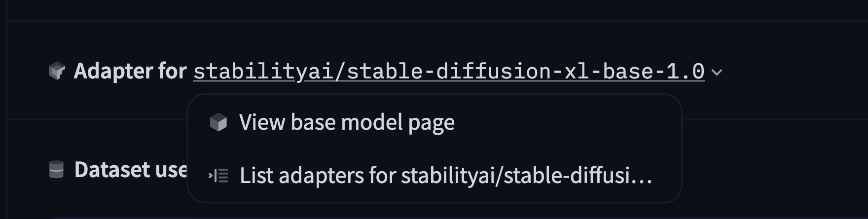The height and width of the screenshot is (219, 868).
Task: Click the truncated ellipsis in List adapters entry
Action: [x=641, y=178]
